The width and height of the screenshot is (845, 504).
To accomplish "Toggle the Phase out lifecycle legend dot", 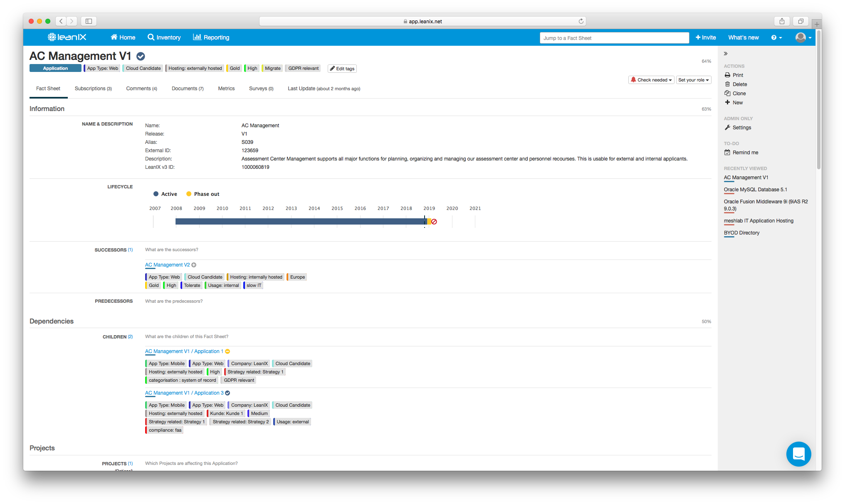I will (189, 194).
